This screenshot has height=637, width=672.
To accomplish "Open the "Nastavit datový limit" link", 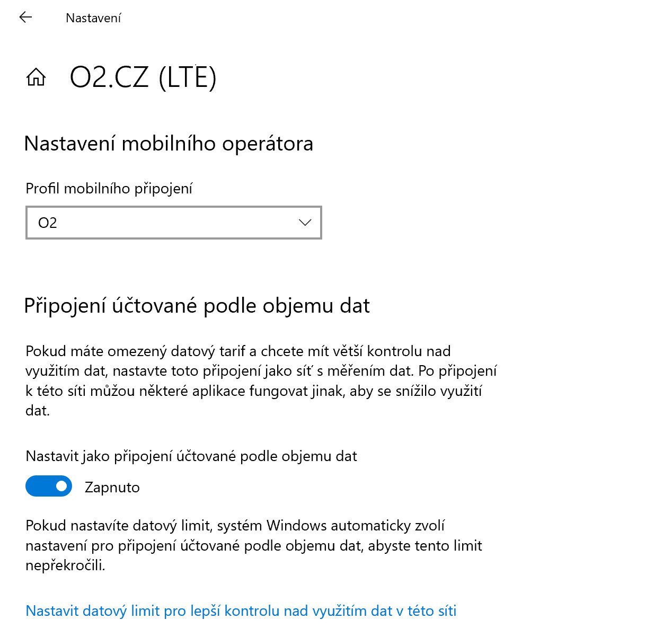I will (x=241, y=611).
